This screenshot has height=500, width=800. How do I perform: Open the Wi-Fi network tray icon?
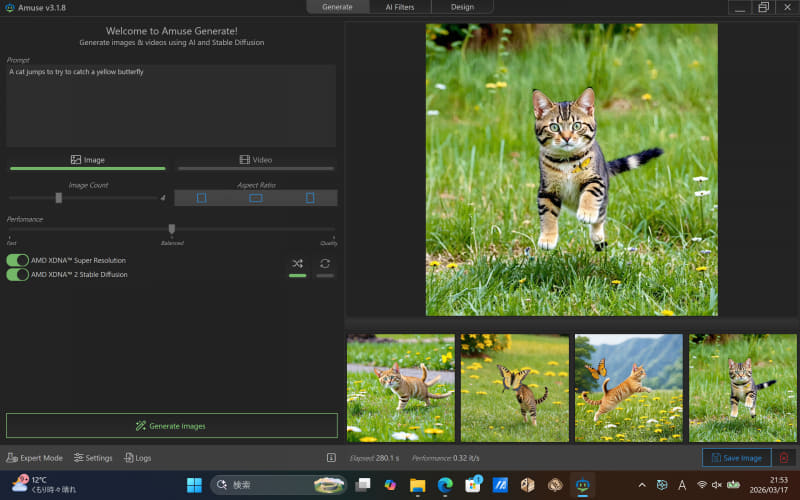[x=702, y=485]
